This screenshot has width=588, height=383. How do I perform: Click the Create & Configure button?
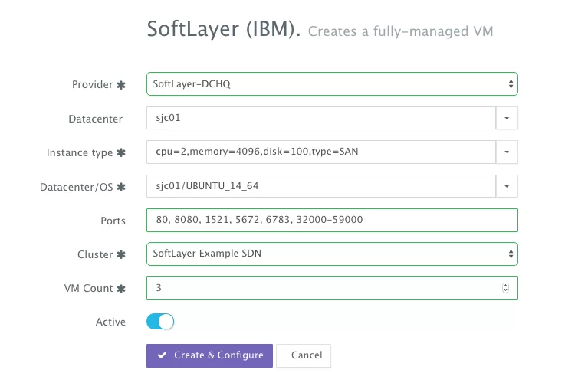(x=209, y=355)
